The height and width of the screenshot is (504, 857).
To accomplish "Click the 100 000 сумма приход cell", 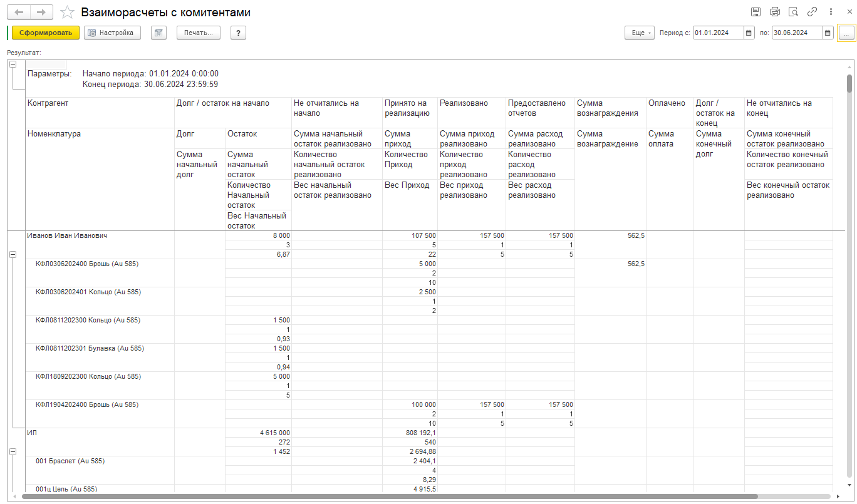I will tap(410, 405).
